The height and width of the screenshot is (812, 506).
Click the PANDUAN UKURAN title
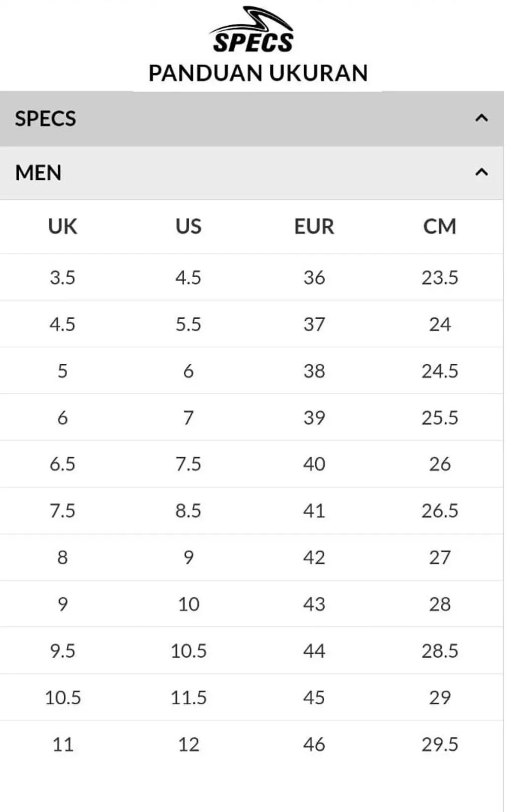(258, 73)
